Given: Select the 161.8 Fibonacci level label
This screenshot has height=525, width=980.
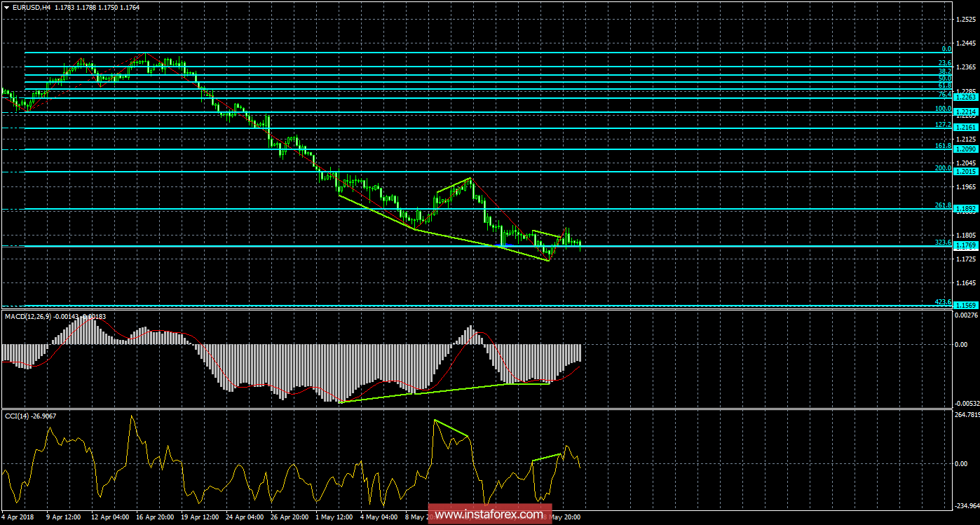Looking at the screenshot, I should coord(943,145).
